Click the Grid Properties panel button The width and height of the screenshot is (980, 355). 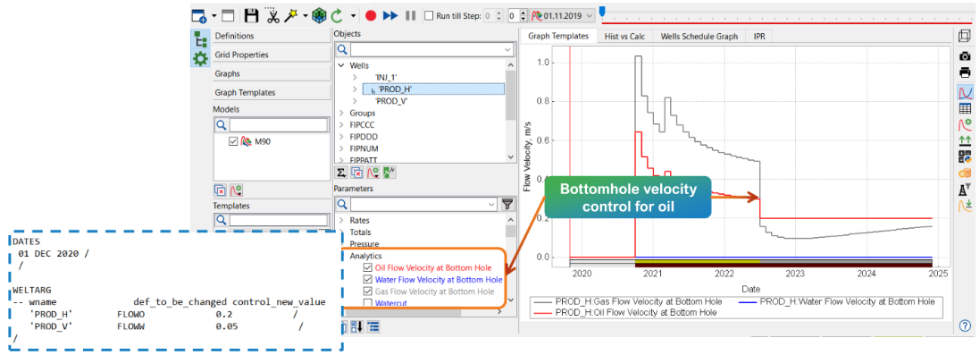(271, 55)
